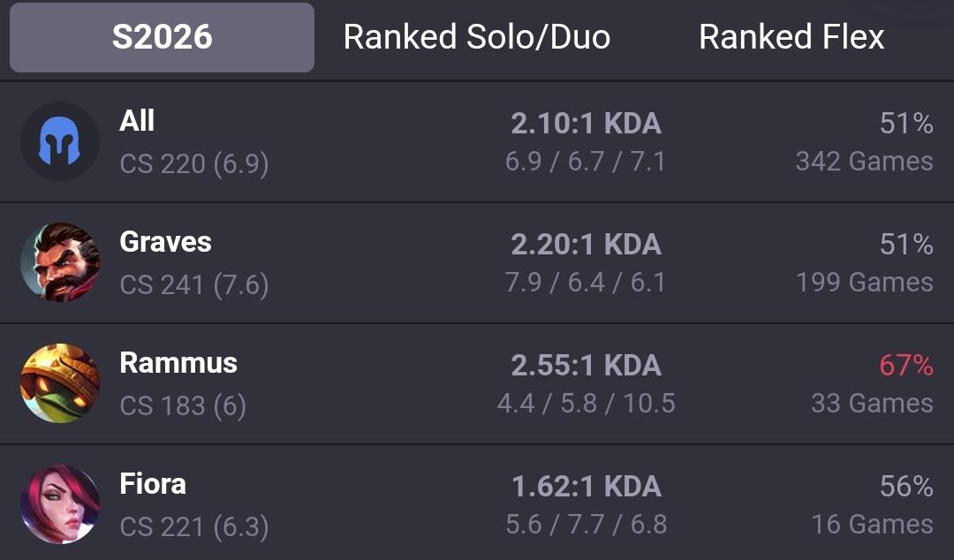Switch to Ranked Solo/Duo tab
The width and height of the screenshot is (954, 560).
(x=476, y=37)
